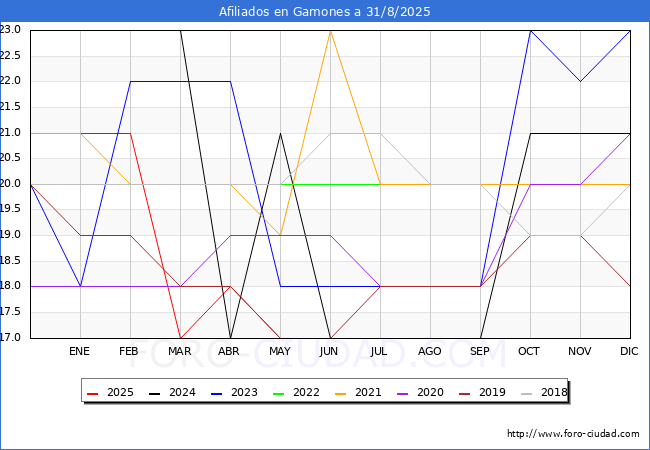Click the orange 2021 legend swatch
The height and width of the screenshot is (450, 650).
click(x=340, y=393)
